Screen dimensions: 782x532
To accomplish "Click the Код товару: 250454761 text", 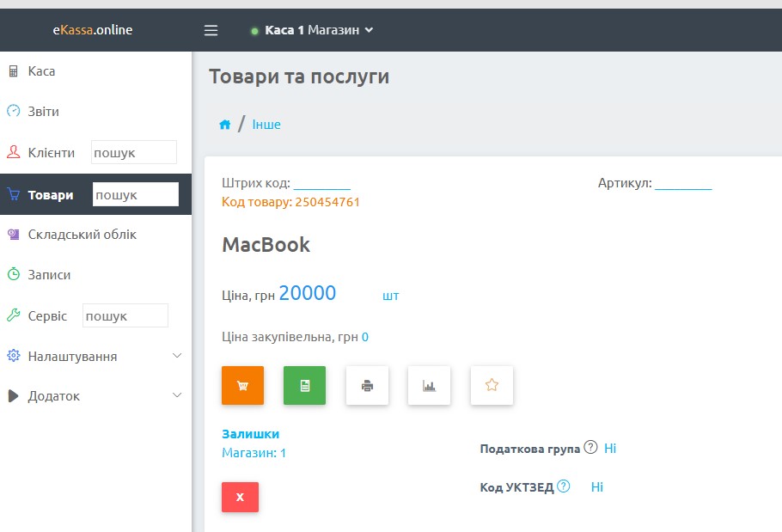I will click(290, 202).
